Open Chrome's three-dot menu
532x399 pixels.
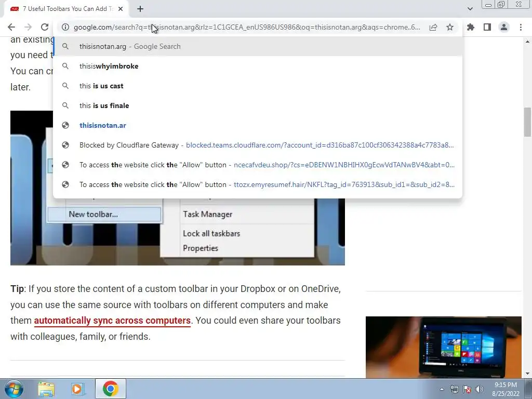(521, 27)
